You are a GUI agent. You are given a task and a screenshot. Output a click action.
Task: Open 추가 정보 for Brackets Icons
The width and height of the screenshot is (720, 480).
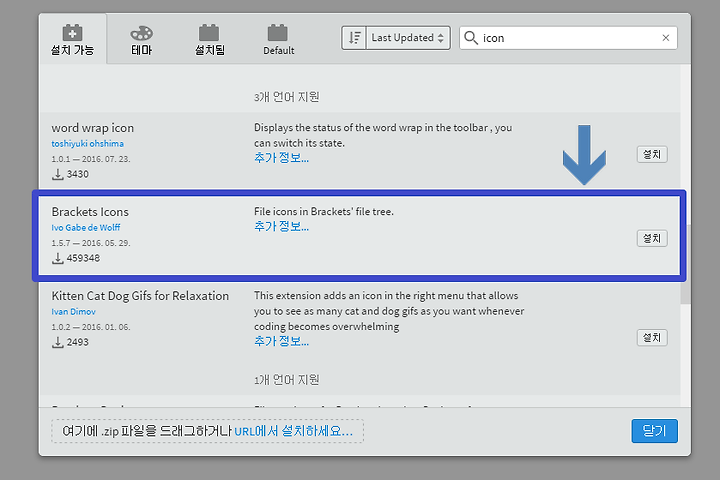click(x=281, y=226)
